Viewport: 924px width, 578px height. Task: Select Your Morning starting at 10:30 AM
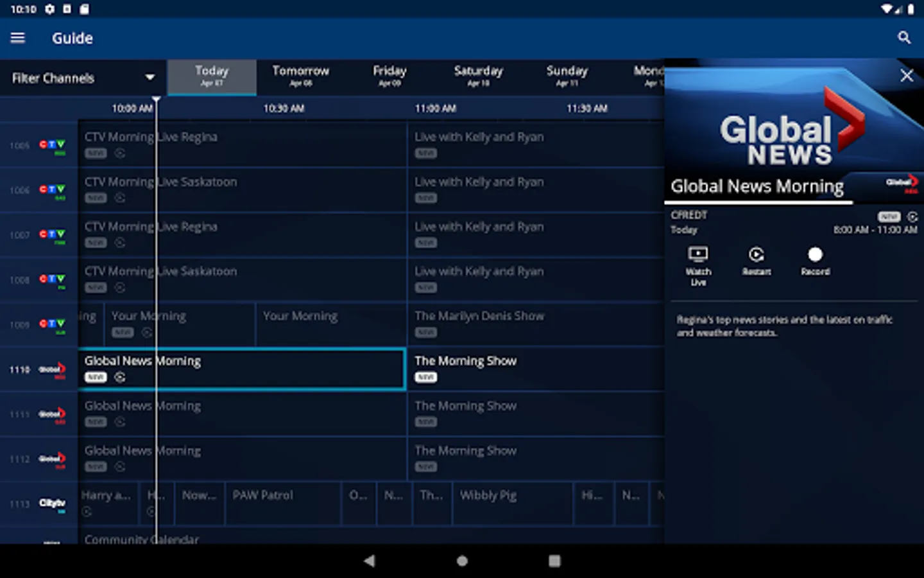click(x=331, y=324)
